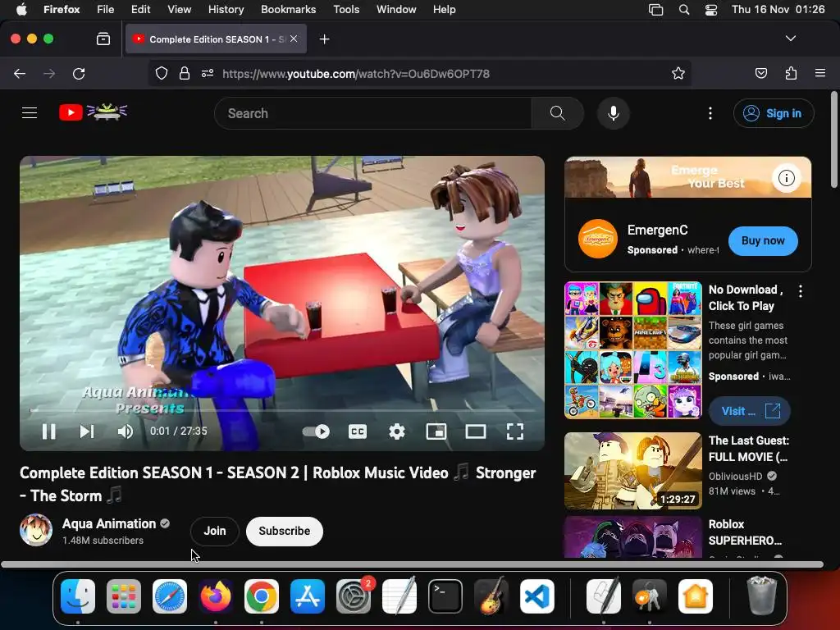Click the Sign in button
This screenshot has width=840, height=630.
click(x=774, y=113)
